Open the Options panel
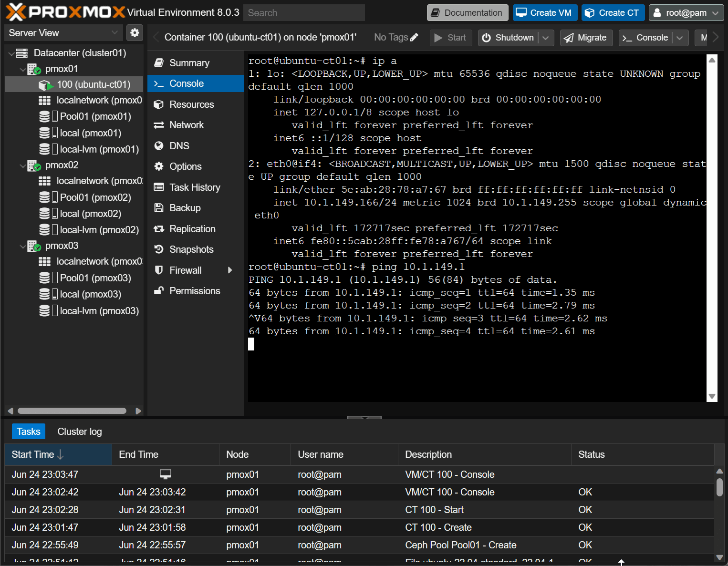The width and height of the screenshot is (728, 566). click(x=185, y=166)
